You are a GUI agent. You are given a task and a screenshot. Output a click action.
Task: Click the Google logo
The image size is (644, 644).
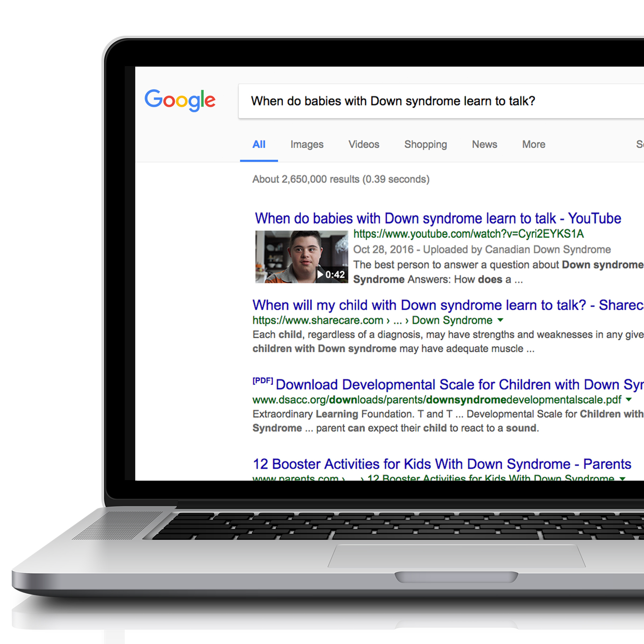pos(180,100)
